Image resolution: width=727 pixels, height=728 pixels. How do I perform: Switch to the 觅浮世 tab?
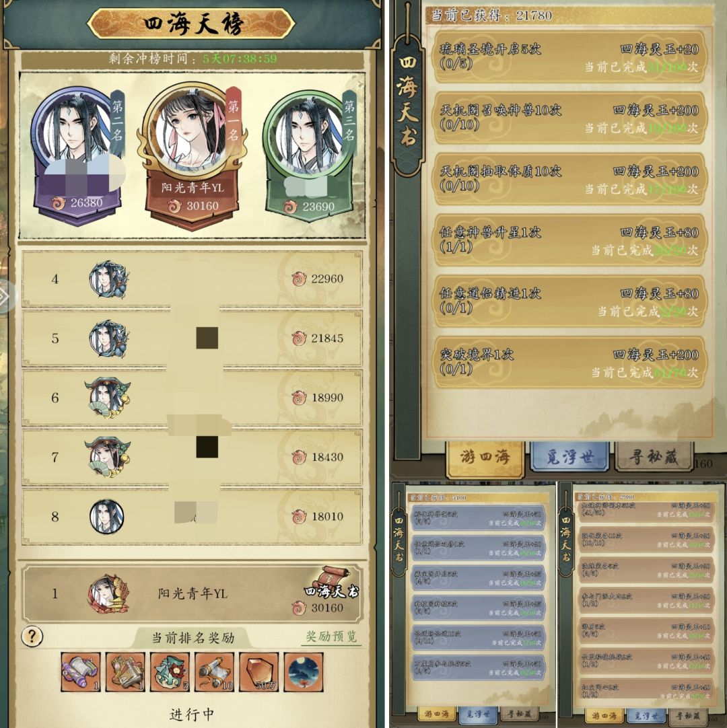[x=570, y=458]
